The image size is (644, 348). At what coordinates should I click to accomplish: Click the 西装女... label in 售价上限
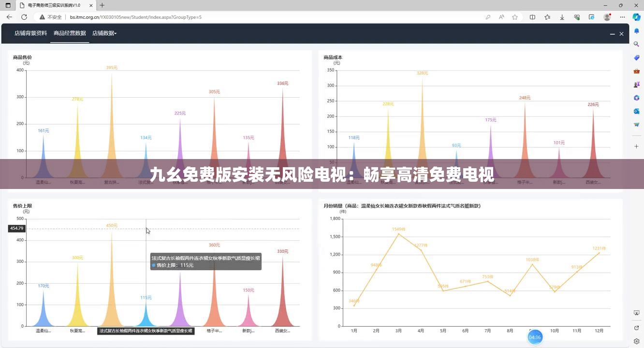point(282,331)
